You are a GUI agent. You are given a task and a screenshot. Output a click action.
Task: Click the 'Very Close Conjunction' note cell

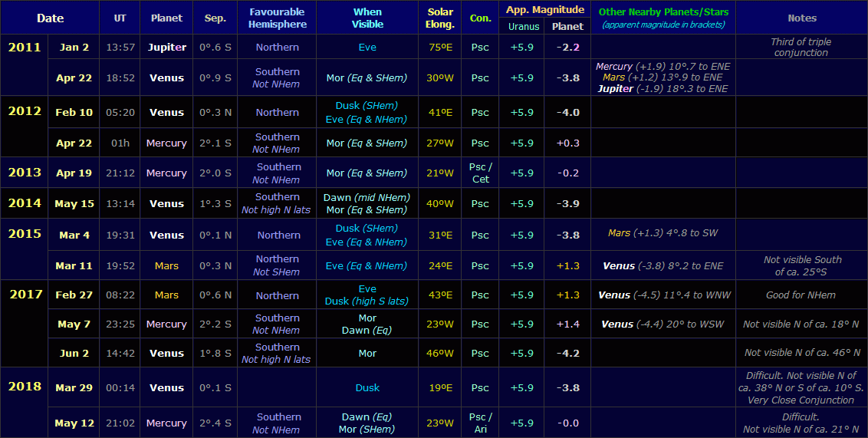802,400
